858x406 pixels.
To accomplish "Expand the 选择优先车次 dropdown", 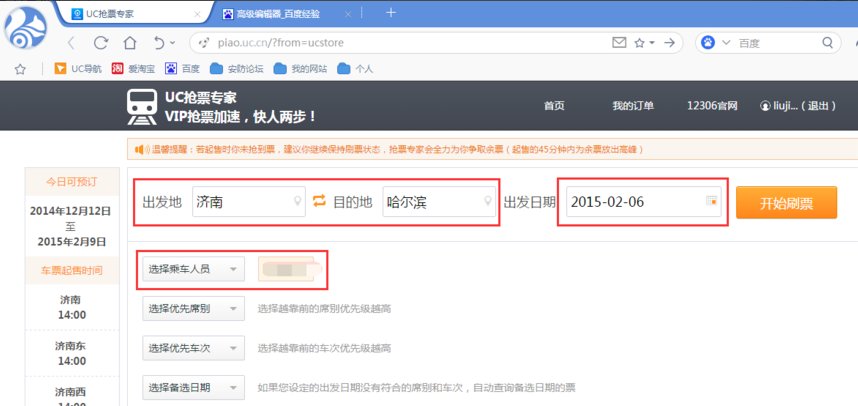I will coord(193,348).
